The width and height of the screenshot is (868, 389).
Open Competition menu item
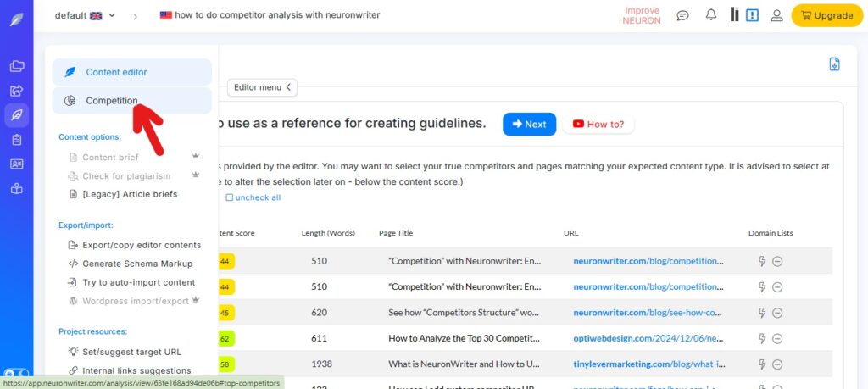[x=131, y=101]
